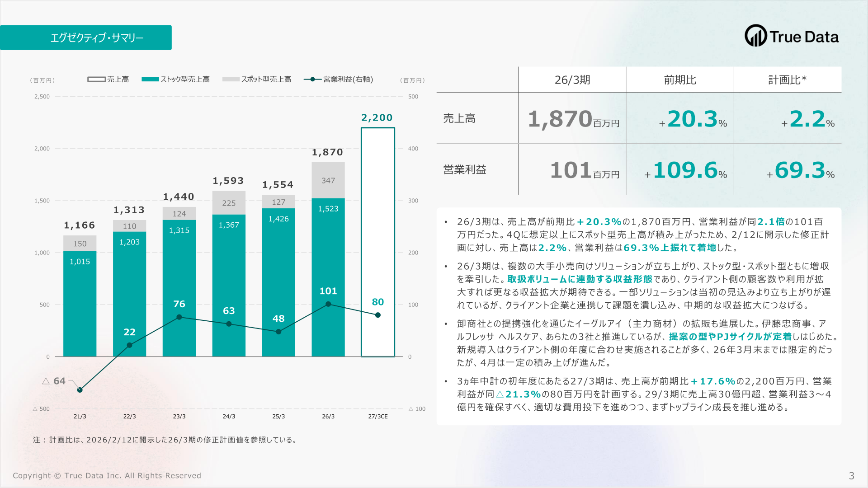
Task: Click the +69.3% table value
Action: click(801, 170)
